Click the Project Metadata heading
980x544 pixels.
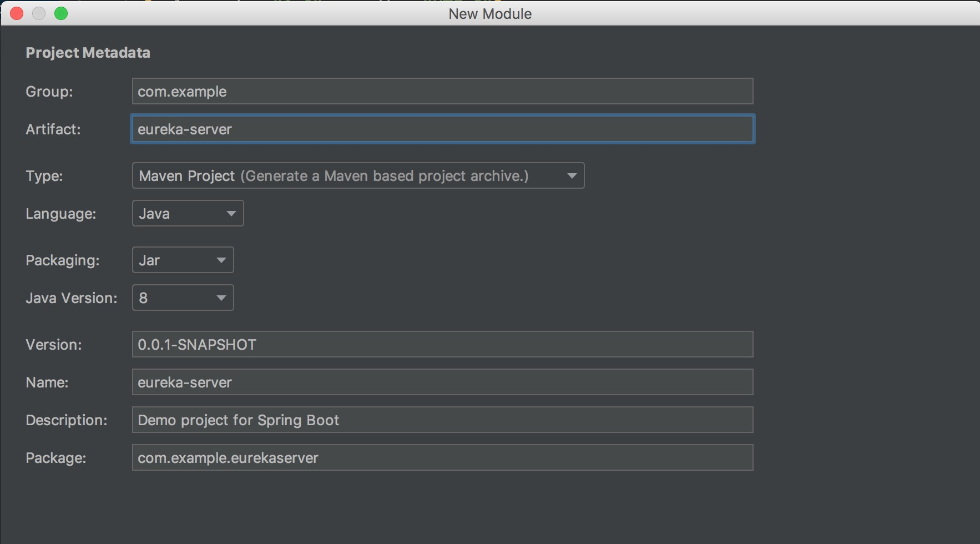[x=88, y=53]
